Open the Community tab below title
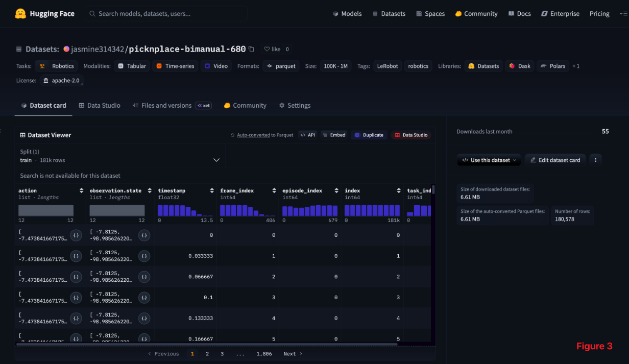Screen dimensions: 629x364 click(x=245, y=105)
